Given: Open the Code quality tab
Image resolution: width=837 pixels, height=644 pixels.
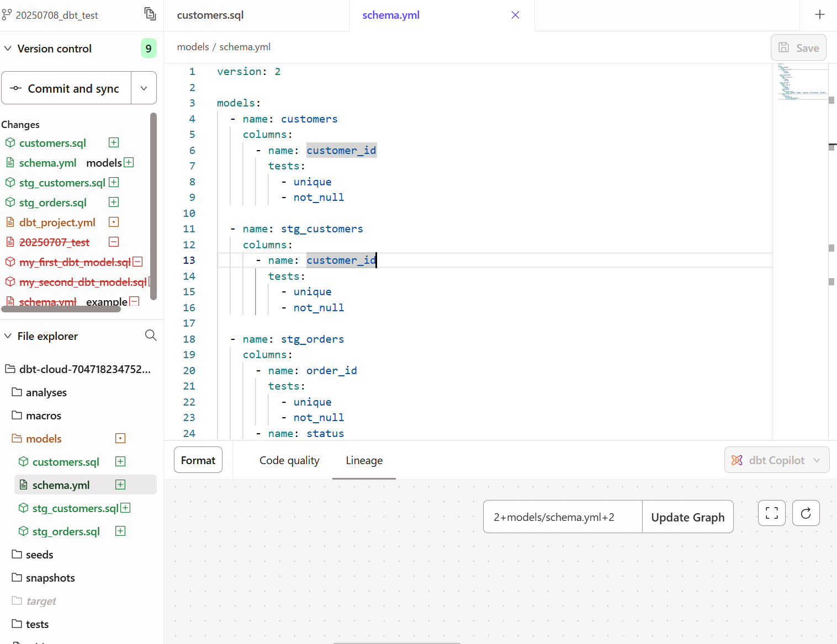Looking at the screenshot, I should click(x=289, y=460).
